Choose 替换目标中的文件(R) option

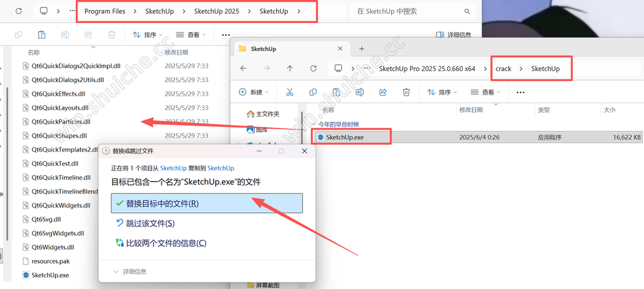tap(206, 203)
